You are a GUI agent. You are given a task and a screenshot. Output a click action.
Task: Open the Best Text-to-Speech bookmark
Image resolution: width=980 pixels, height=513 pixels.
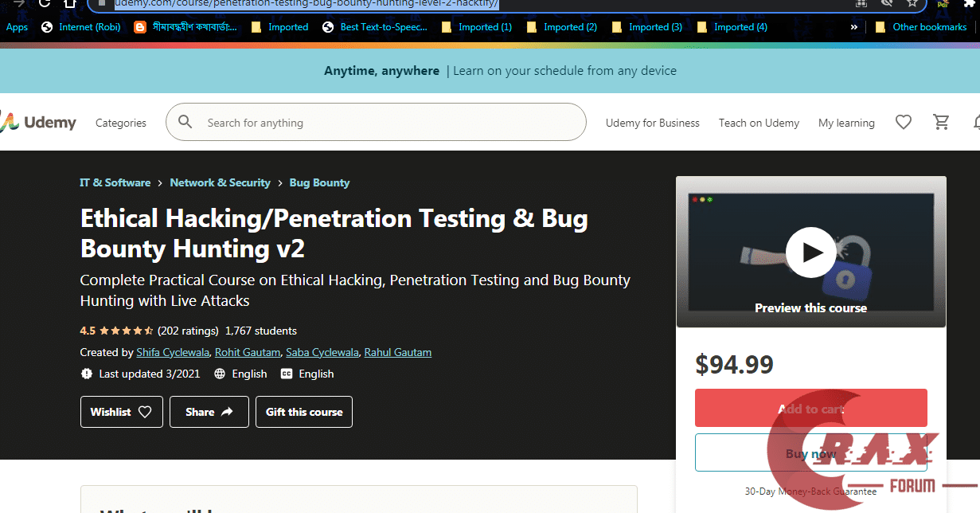[x=375, y=27]
